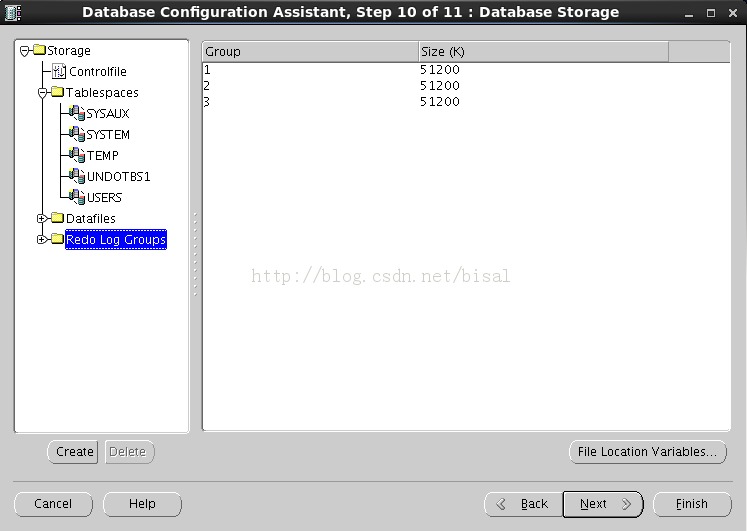Click the Size (K) column header

click(x=544, y=51)
